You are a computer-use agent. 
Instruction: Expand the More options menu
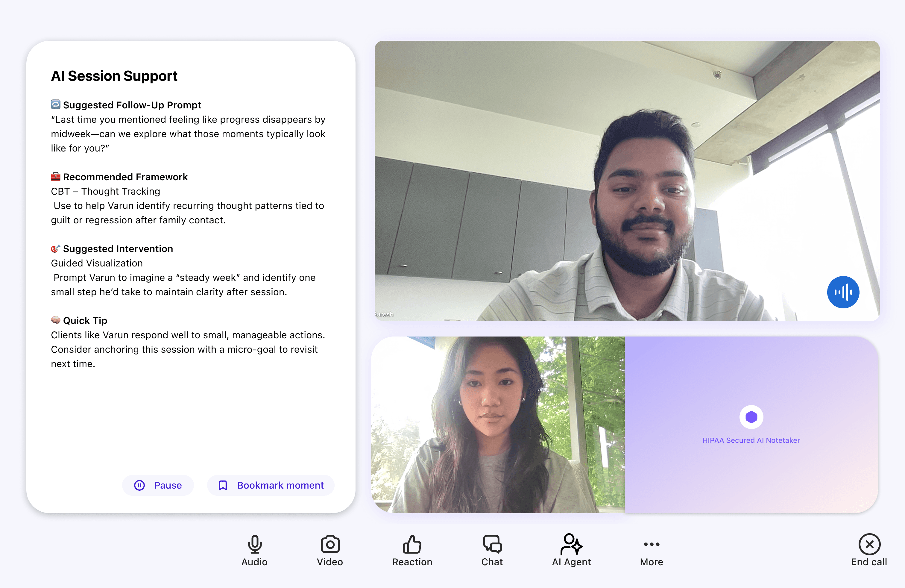pos(652,550)
